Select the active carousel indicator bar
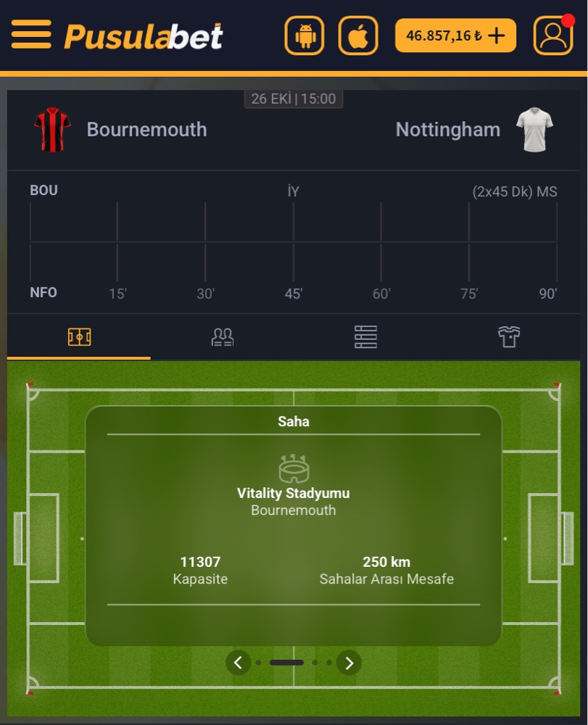The image size is (588, 725). [x=286, y=662]
